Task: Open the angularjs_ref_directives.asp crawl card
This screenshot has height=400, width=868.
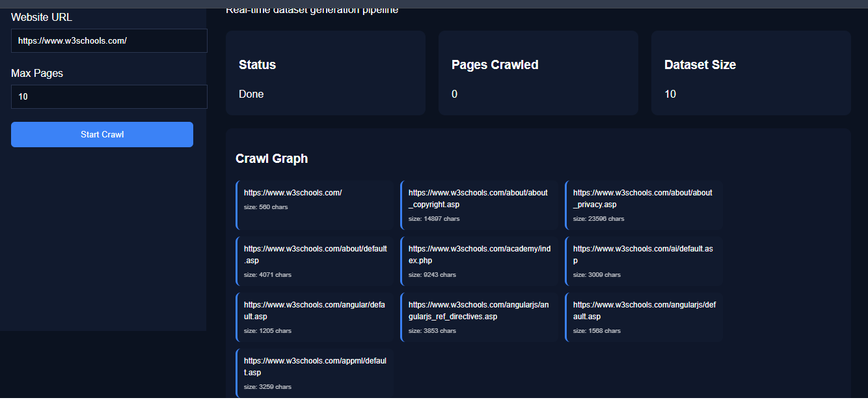Action: point(479,317)
